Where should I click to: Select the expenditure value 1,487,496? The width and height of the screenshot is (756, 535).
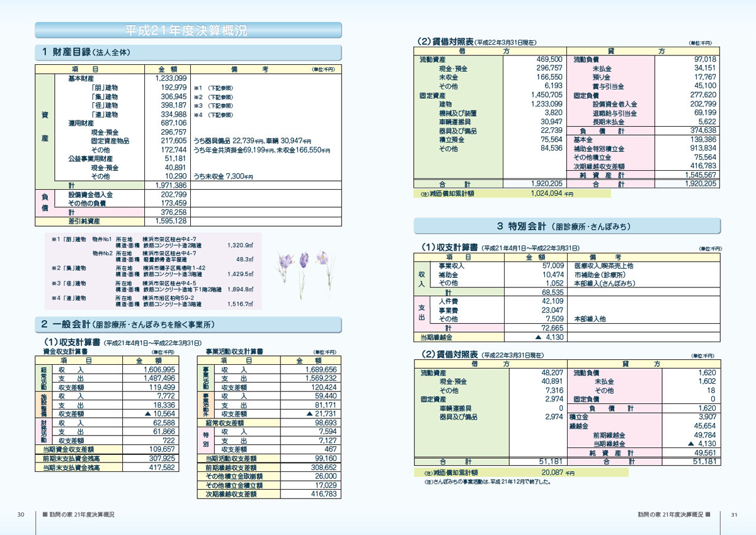click(159, 379)
